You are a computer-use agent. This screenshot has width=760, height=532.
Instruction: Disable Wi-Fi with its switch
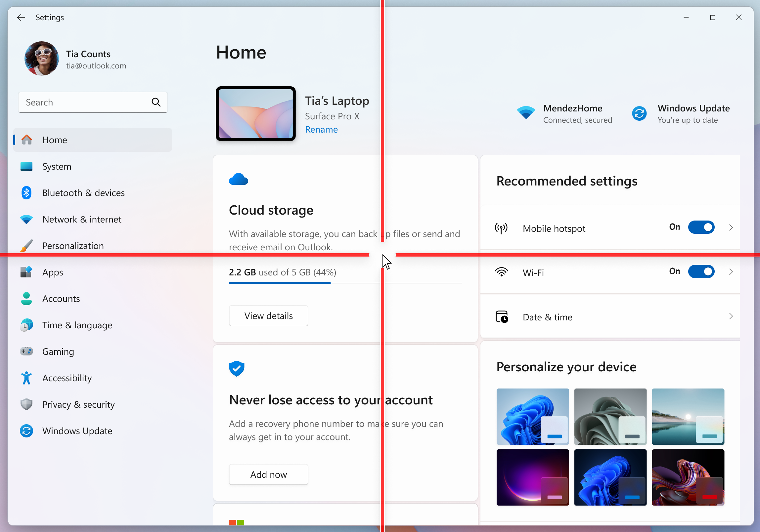click(x=701, y=271)
